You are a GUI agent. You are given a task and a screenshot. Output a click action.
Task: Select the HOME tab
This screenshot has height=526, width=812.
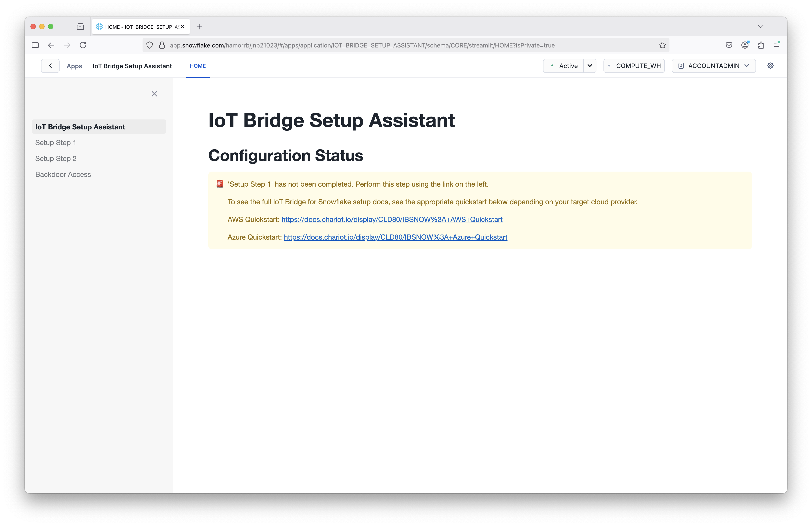[x=197, y=66]
